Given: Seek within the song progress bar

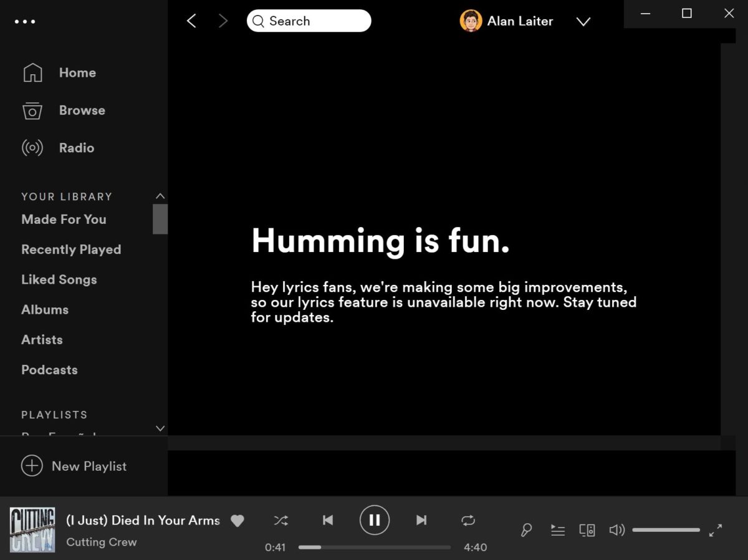Looking at the screenshot, I should pos(375,548).
